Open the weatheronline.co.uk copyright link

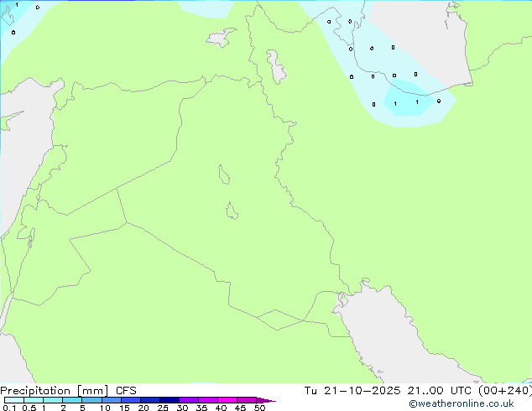(461, 403)
